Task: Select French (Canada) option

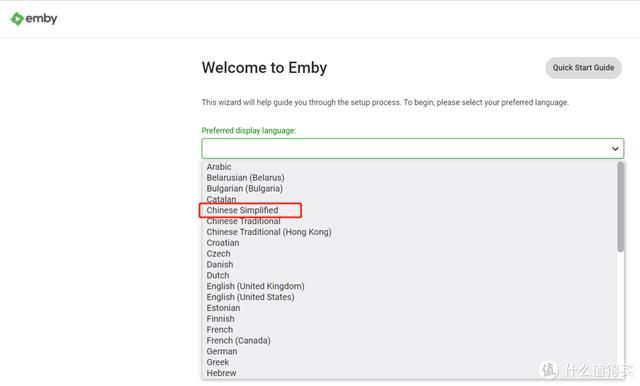Action: click(x=238, y=340)
